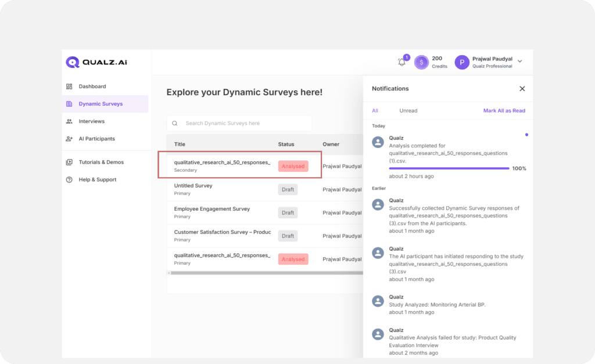Click the Tutorials & Demos icon
The image size is (595, 364).
(69, 162)
